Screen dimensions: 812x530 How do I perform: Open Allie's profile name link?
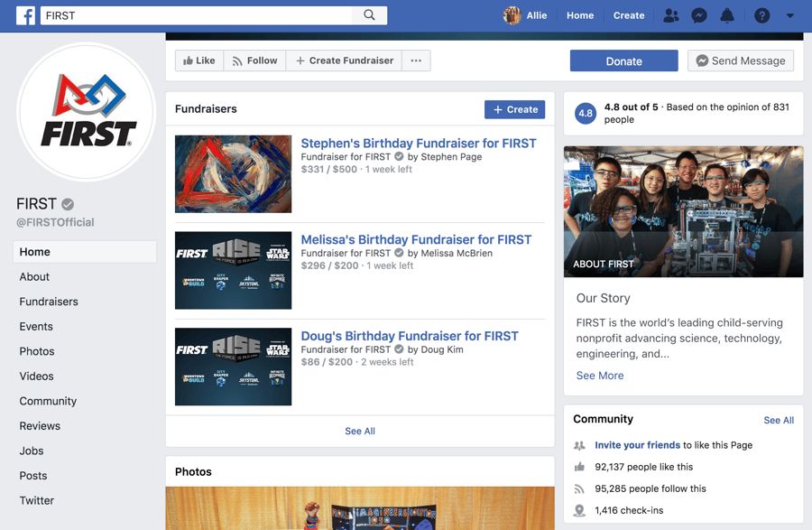[537, 15]
